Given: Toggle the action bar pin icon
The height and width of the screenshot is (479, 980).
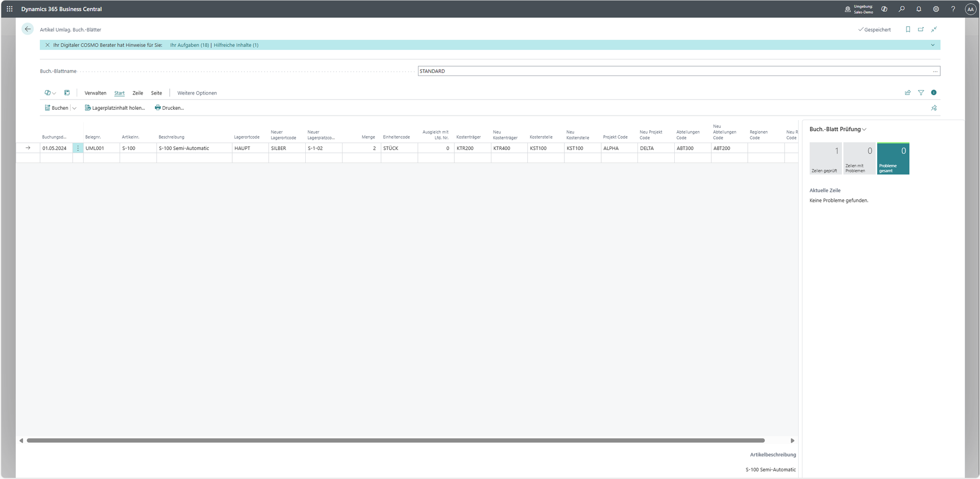Looking at the screenshot, I should coord(934,108).
